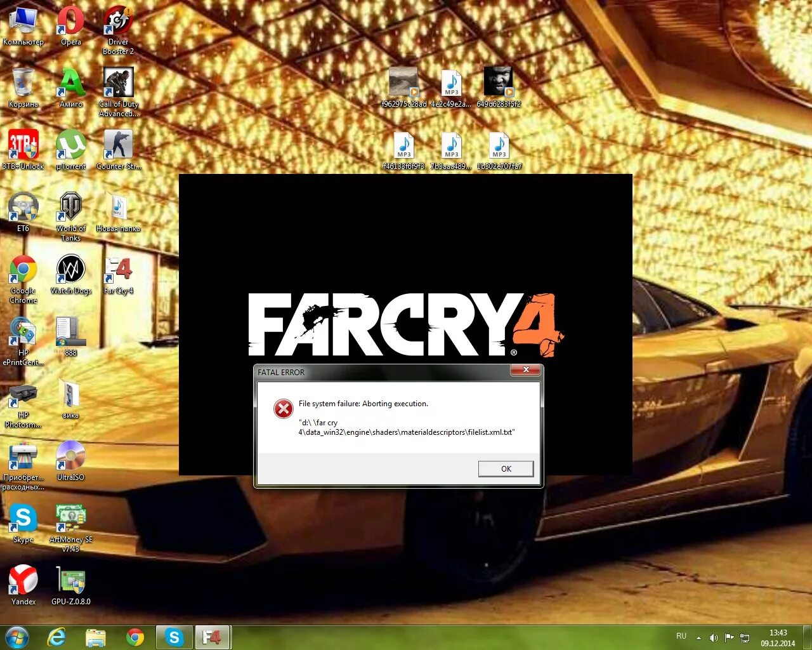Select the 1b302e707fa7 MP3 file
Viewport: 812px width, 650px height.
tap(499, 150)
